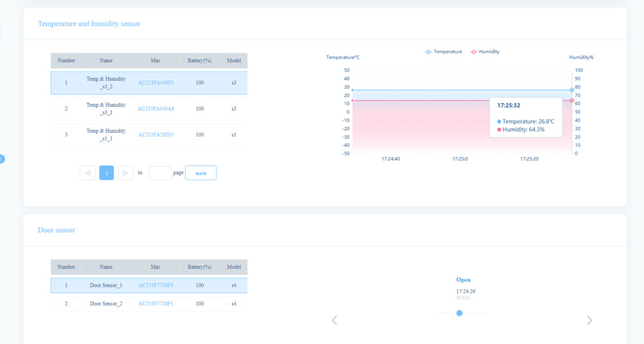Click the left chevron in door sensor timeline
This screenshot has width=644, height=344.
pyautogui.click(x=334, y=320)
